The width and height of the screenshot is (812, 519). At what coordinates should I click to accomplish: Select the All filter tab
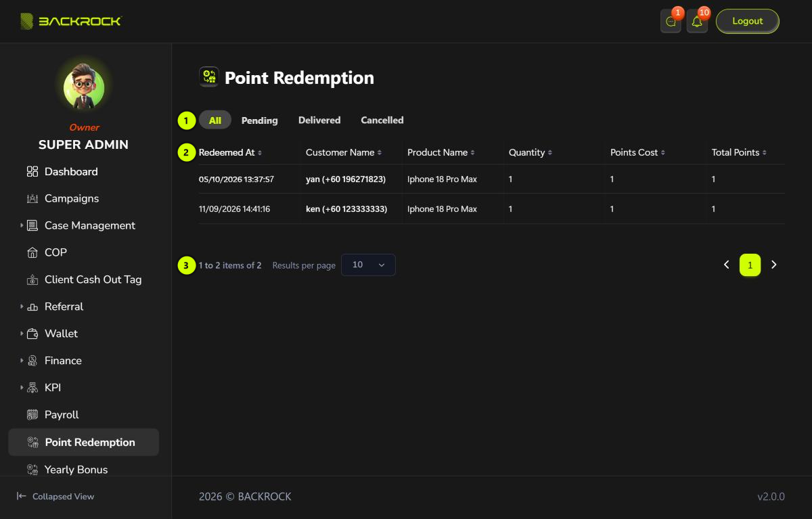(x=215, y=120)
